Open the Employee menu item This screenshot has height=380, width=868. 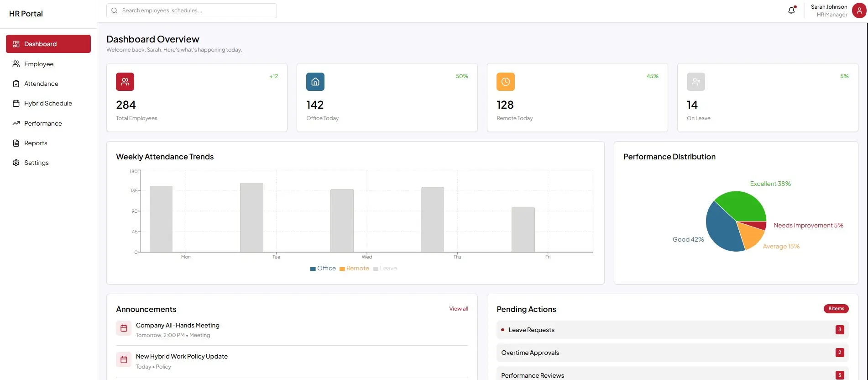click(x=39, y=64)
